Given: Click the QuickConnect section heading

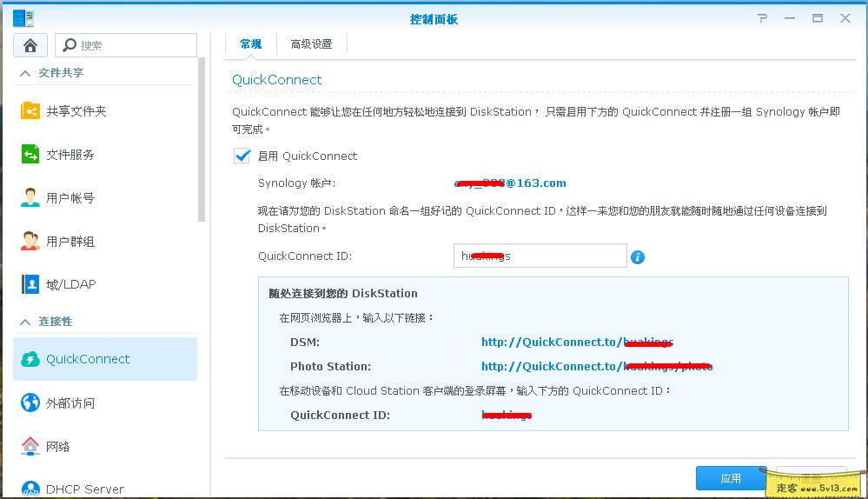Looking at the screenshot, I should 277,80.
